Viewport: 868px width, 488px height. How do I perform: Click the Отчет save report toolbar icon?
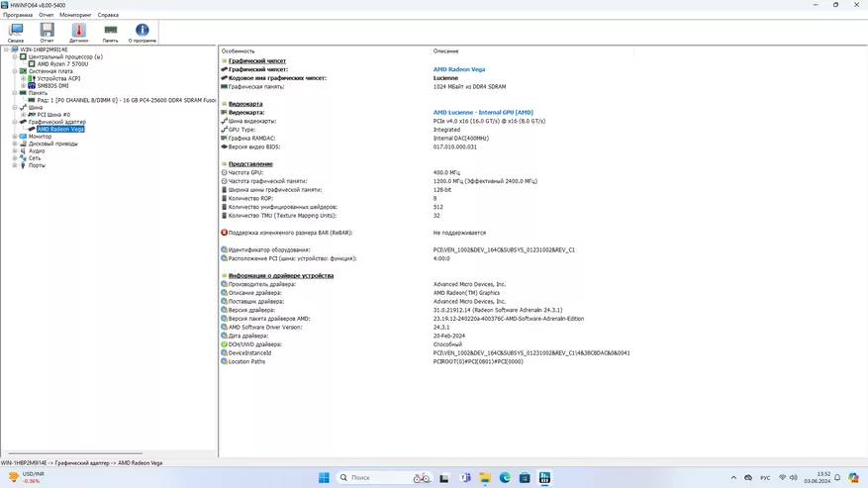point(47,33)
